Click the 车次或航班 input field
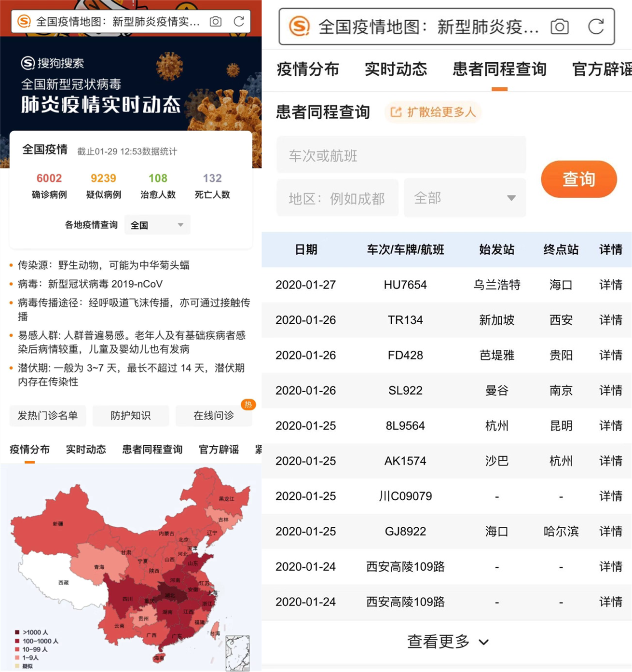The image size is (632, 672). (401, 155)
